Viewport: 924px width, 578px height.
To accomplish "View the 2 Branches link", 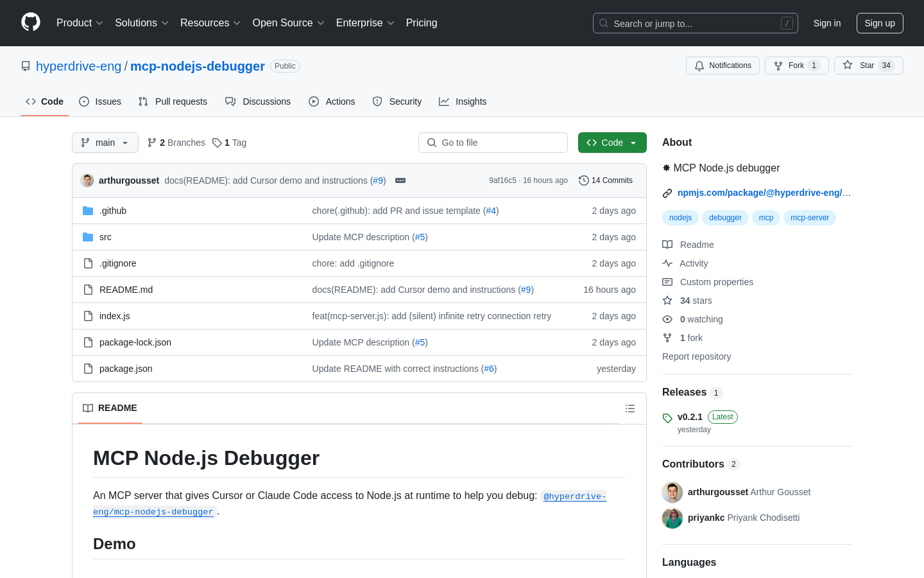I will (176, 143).
